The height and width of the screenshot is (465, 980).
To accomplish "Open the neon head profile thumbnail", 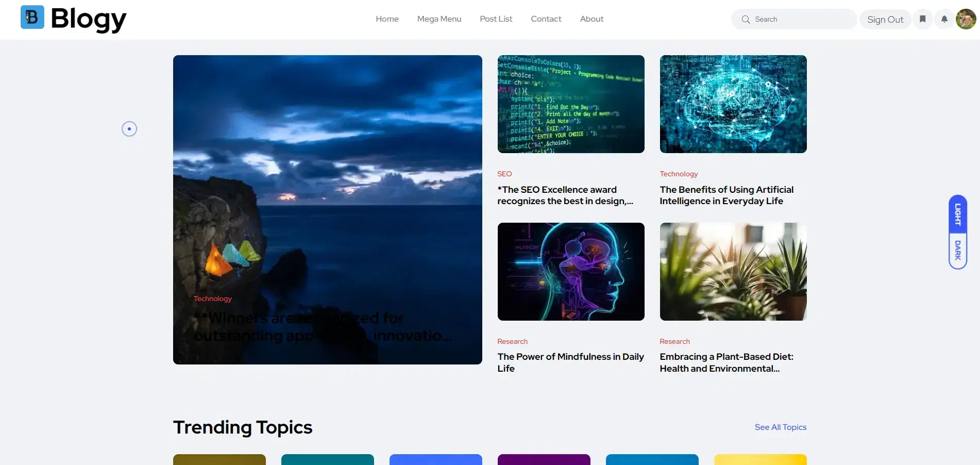I will coord(571,272).
